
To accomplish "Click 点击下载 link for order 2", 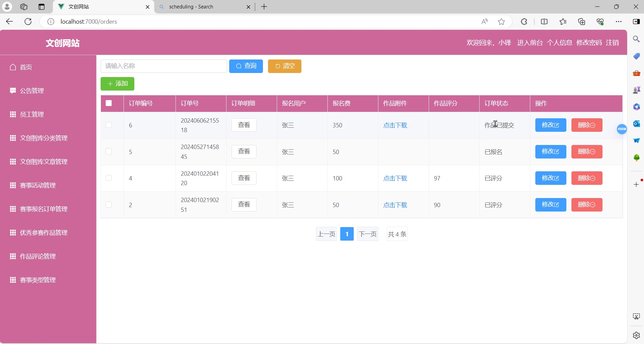I will coord(395,205).
